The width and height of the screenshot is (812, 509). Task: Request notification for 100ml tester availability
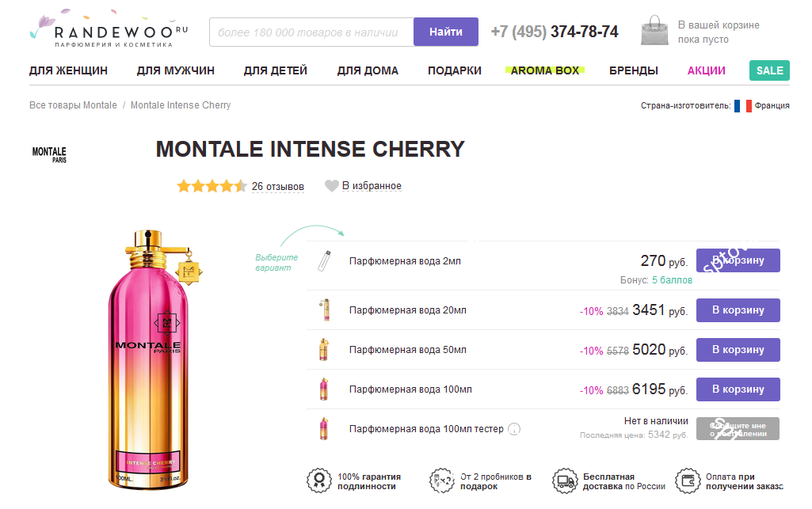pos(738,429)
